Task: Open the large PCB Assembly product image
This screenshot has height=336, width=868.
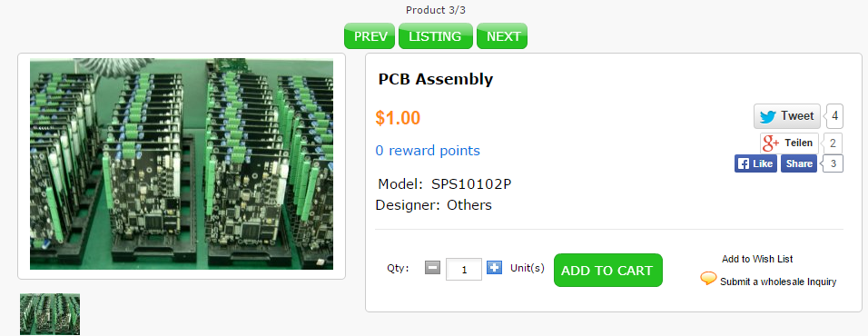Action: [x=182, y=164]
